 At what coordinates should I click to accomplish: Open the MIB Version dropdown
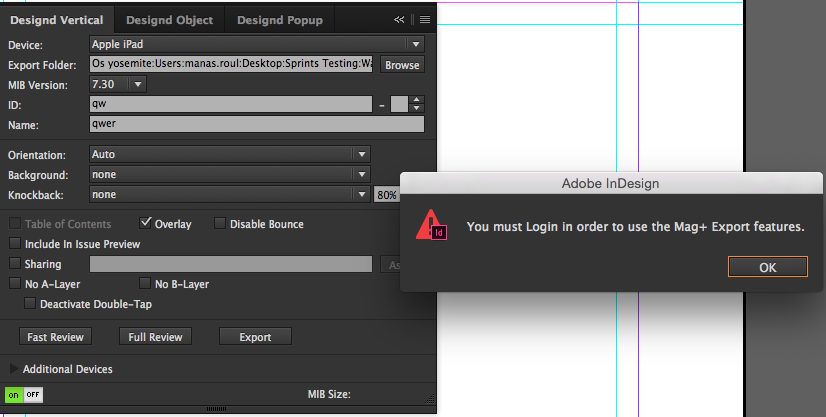click(117, 84)
